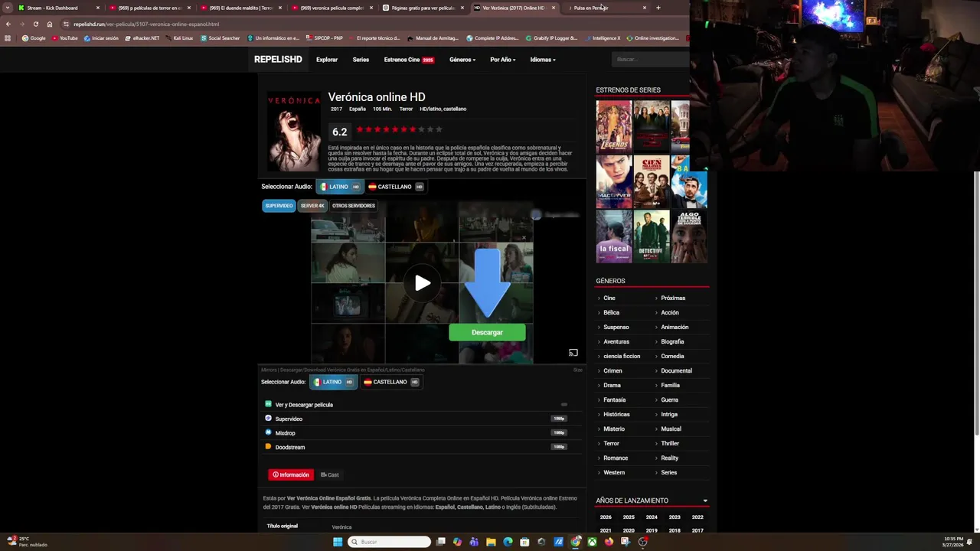Open Firefox from the taskbar
This screenshot has width=980, height=551.
point(609,542)
